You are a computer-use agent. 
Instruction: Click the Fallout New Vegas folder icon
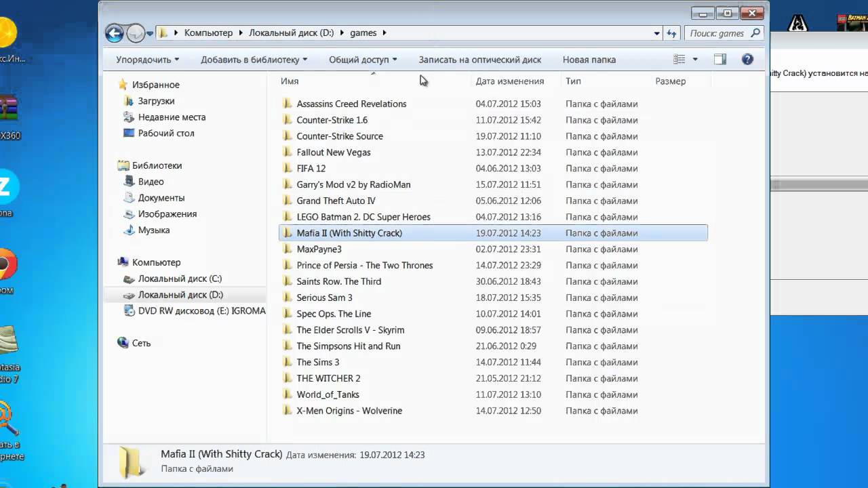pyautogui.click(x=287, y=152)
